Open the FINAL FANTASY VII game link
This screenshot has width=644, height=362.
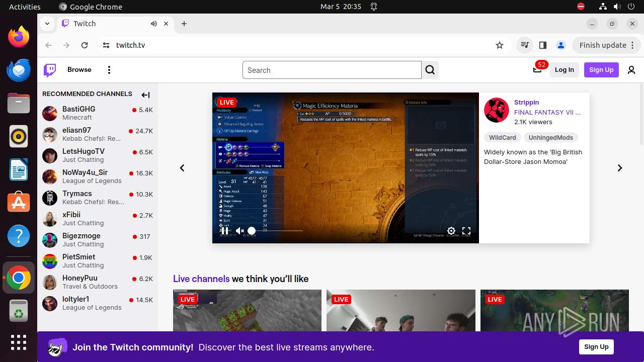(x=547, y=112)
